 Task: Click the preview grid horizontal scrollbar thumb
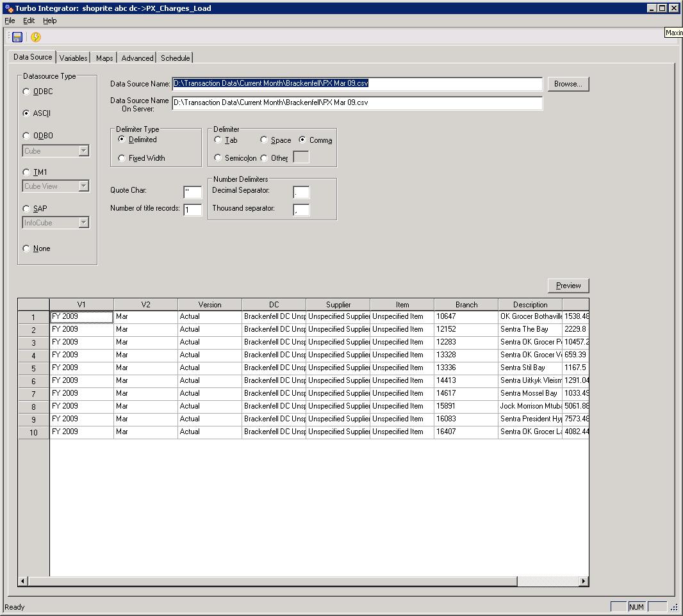(x=273, y=581)
